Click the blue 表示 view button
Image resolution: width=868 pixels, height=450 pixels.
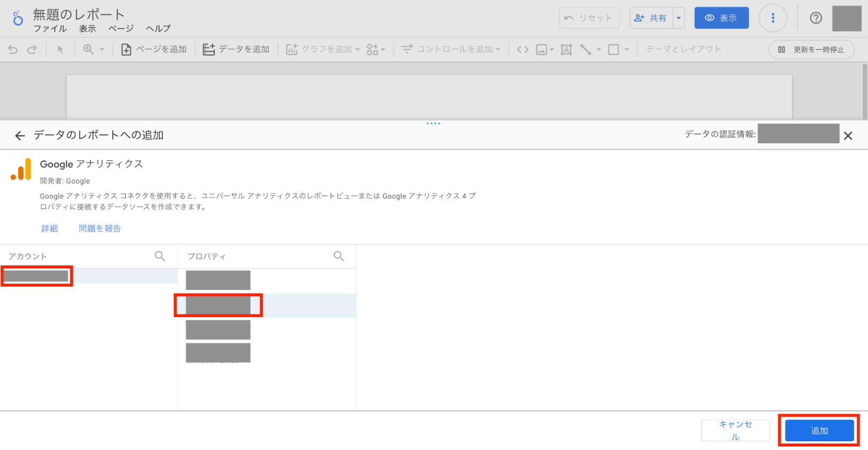click(721, 18)
